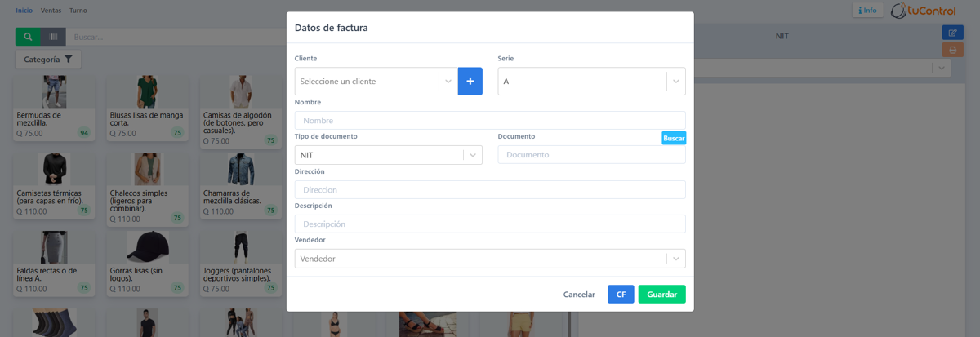The image size is (980, 337).
Task: Click the green magnifier search icon
Action: [28, 37]
